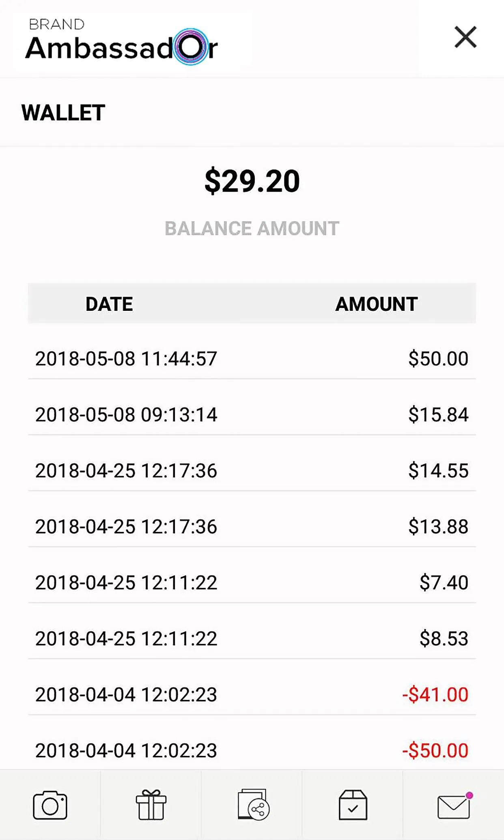Click the DATE column header

(x=109, y=304)
